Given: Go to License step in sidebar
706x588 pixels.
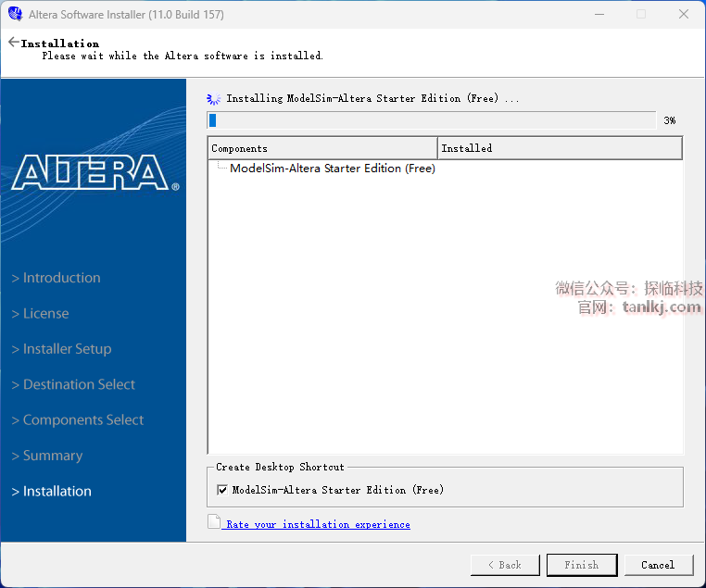Looking at the screenshot, I should coord(41,314).
